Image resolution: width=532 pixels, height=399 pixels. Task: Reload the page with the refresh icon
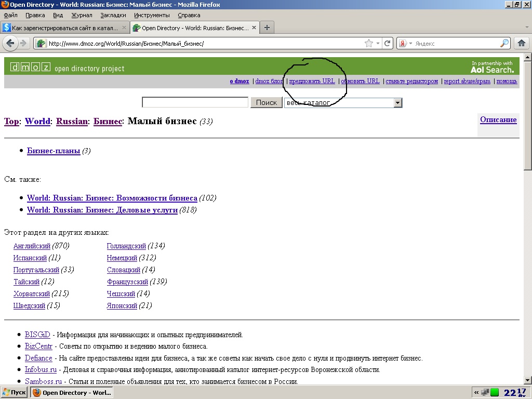387,44
